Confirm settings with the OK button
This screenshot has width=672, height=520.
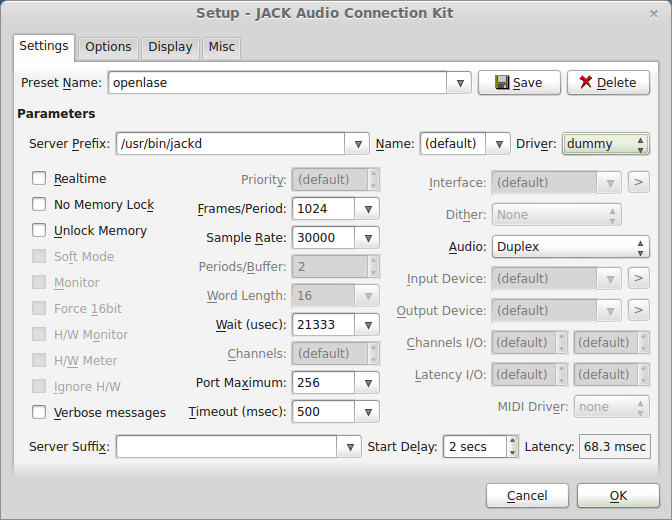(618, 496)
